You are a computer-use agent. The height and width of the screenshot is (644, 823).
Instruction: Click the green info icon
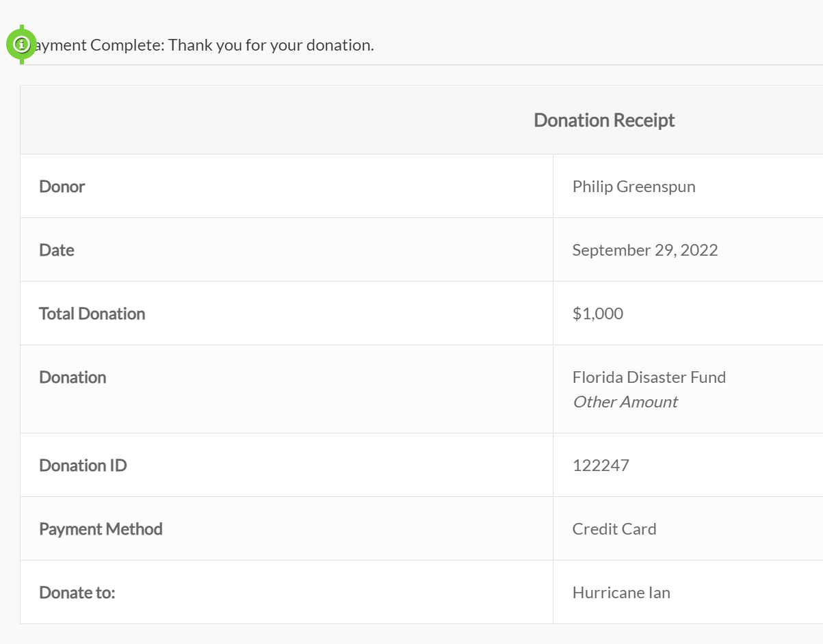[21, 44]
